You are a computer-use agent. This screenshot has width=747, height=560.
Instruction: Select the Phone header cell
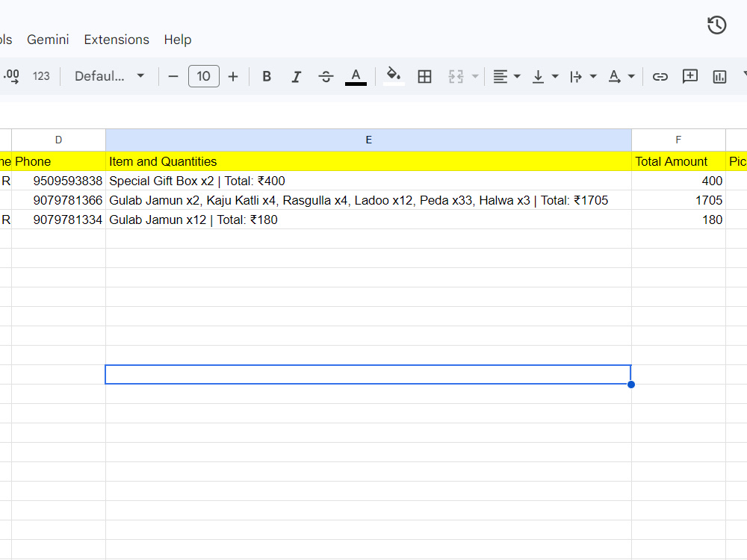pyautogui.click(x=58, y=161)
